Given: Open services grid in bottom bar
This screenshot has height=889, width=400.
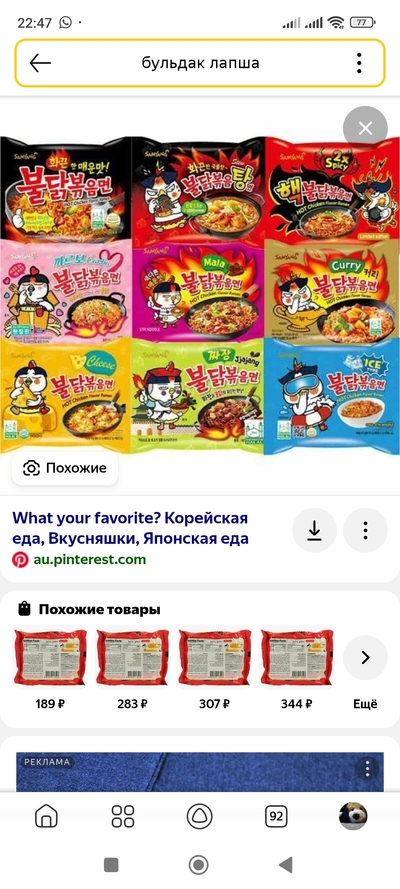Looking at the screenshot, I should pos(123,816).
